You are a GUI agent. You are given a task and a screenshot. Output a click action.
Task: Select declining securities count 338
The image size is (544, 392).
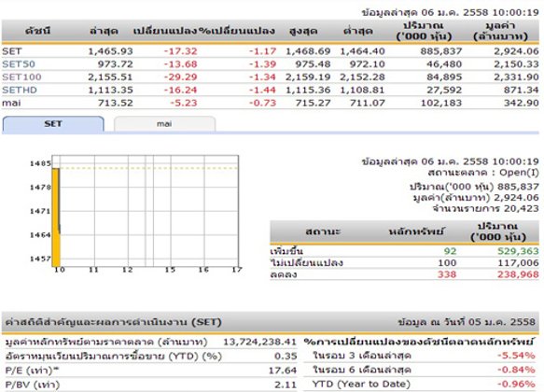click(447, 274)
